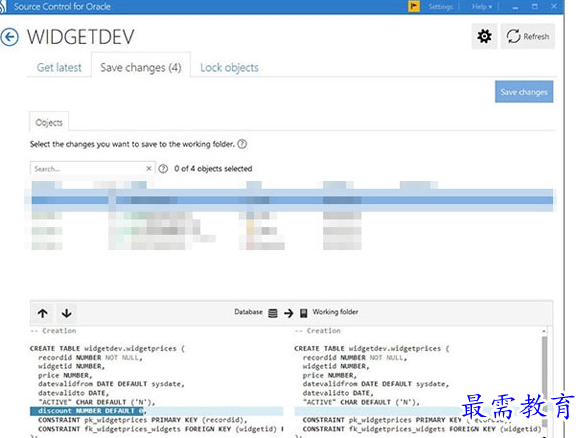Image resolution: width=583 pixels, height=438 pixels.
Task: Click the arrow between Database and Working folder
Action: pos(289,313)
